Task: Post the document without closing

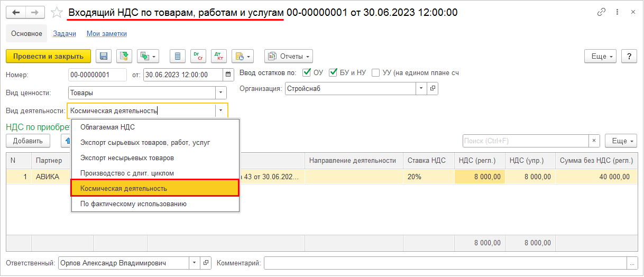Action: pyautogui.click(x=124, y=56)
